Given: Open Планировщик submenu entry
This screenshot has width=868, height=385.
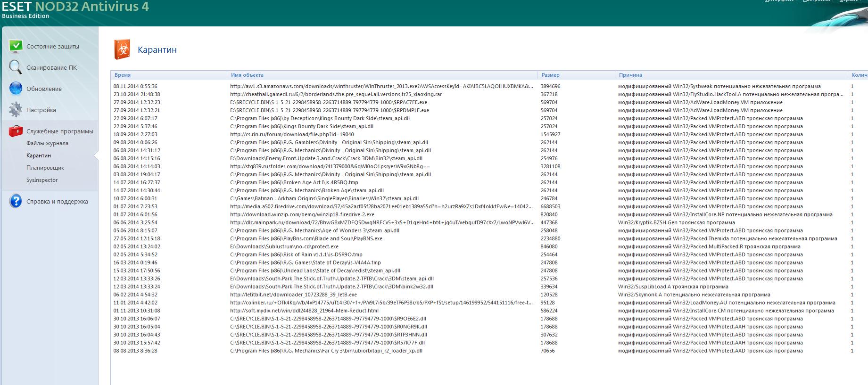Looking at the screenshot, I should pos(45,168).
